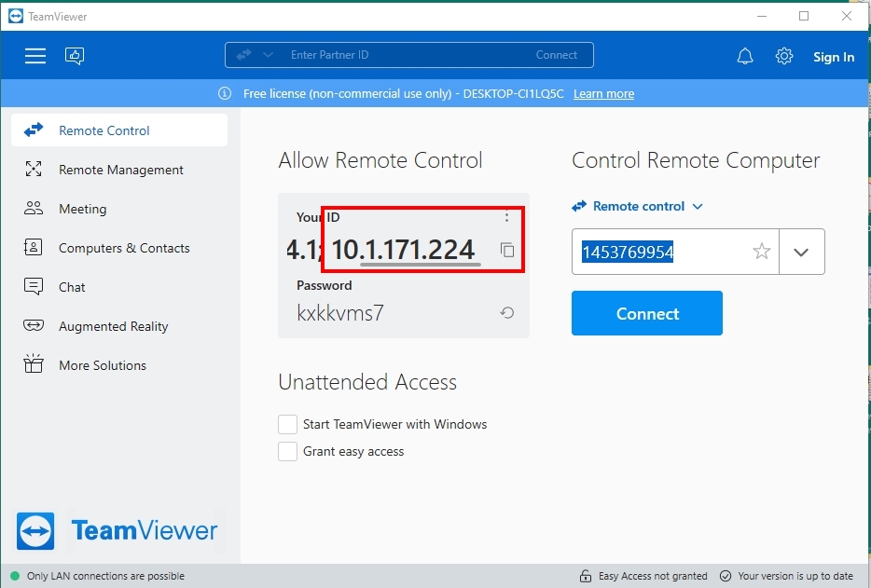The height and width of the screenshot is (588, 871).
Task: Expand connection mode chevron in top bar
Action: click(268, 55)
